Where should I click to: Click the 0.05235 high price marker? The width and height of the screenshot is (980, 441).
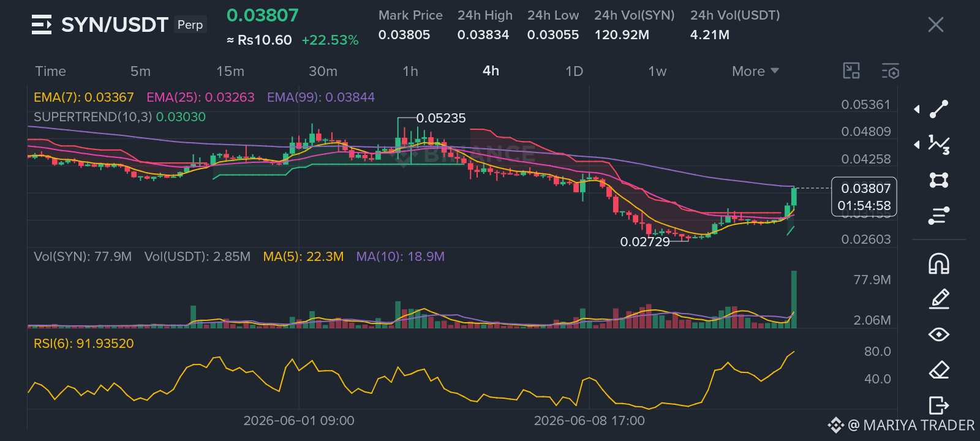coord(441,118)
